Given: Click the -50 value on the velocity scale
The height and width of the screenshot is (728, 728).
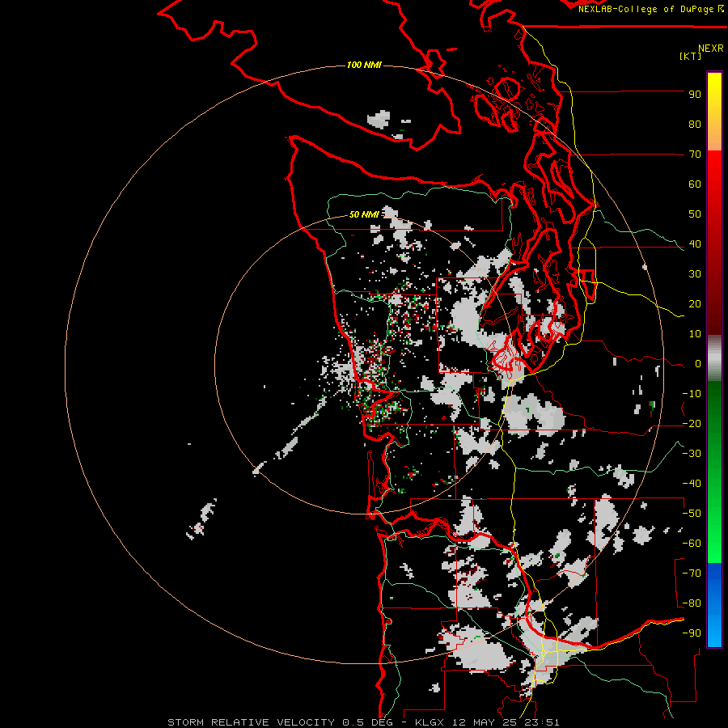Looking at the screenshot, I should click(x=692, y=514).
